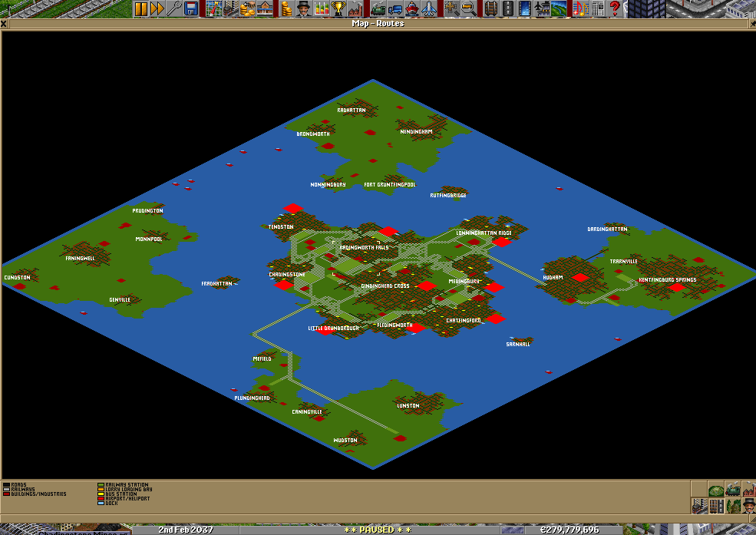Click the Rutfingbridge town label

click(448, 195)
